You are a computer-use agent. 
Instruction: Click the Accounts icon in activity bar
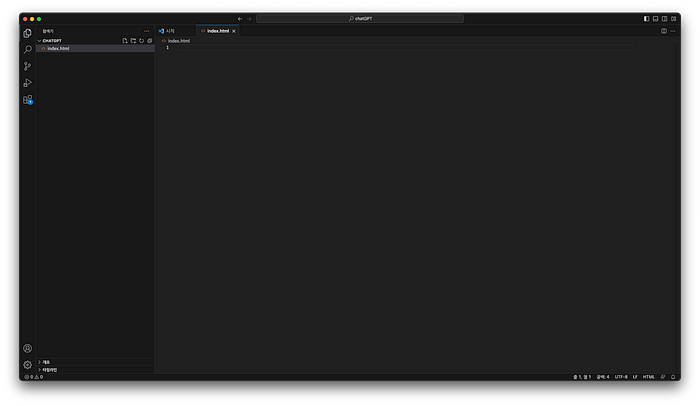click(28, 348)
